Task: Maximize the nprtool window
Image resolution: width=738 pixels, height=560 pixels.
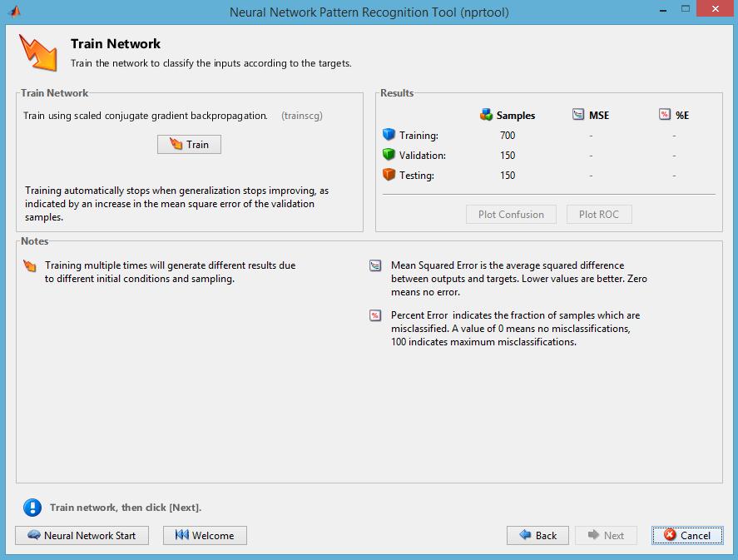Action: (x=686, y=9)
